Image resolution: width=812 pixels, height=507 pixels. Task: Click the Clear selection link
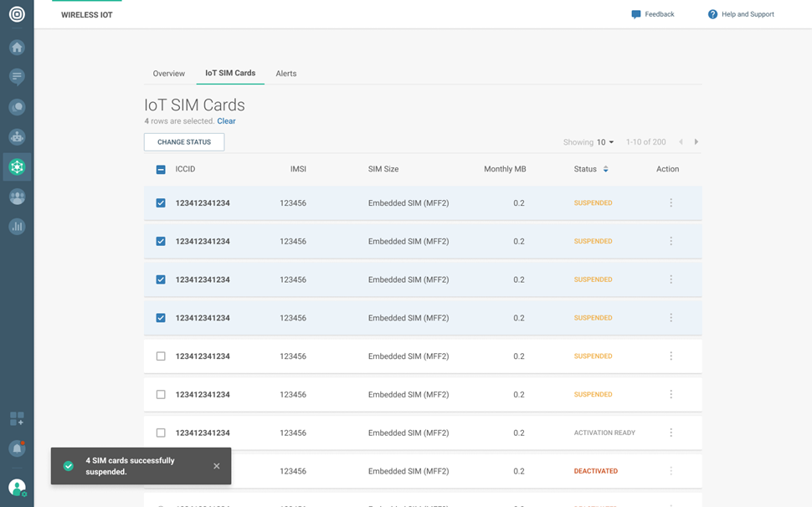pos(226,121)
